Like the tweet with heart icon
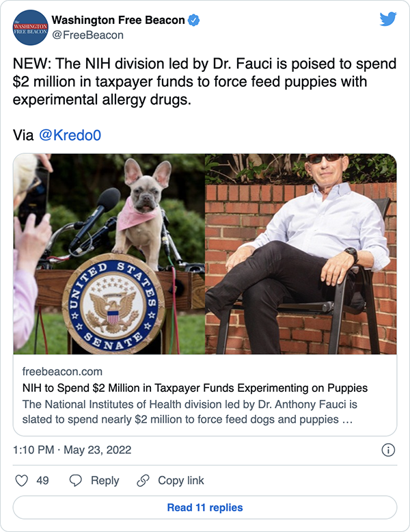The height and width of the screenshot is (532, 410). tap(21, 481)
